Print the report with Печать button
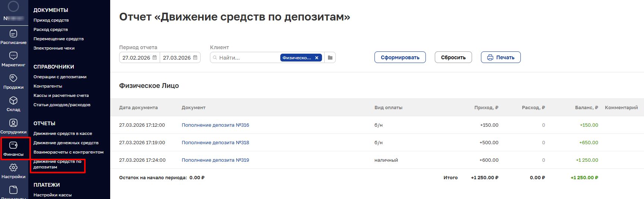Screen dimensions: 644x199 click(x=501, y=57)
